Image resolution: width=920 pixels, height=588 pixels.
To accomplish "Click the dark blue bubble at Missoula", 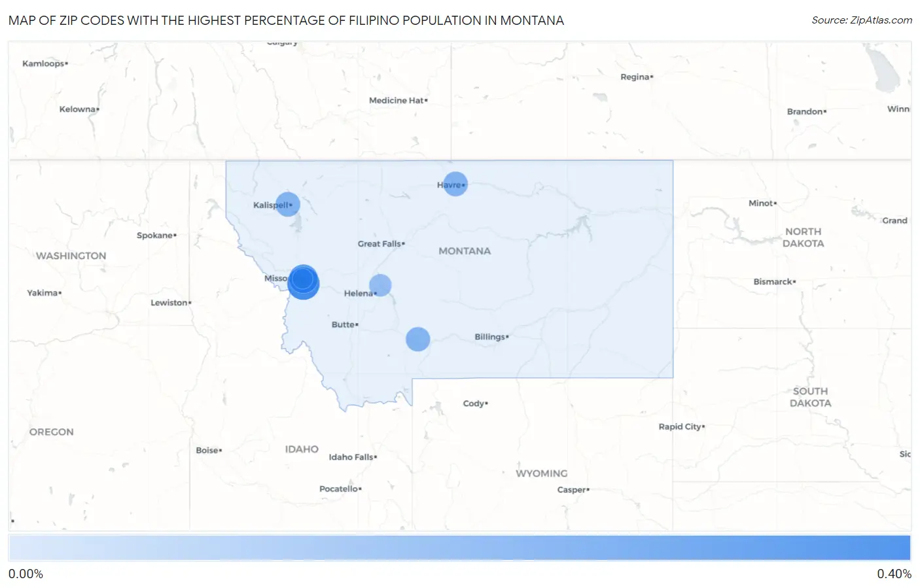I will 303,281.
